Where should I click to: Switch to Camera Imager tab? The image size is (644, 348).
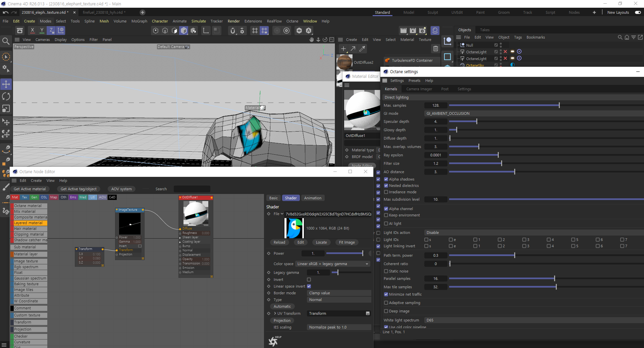(419, 89)
